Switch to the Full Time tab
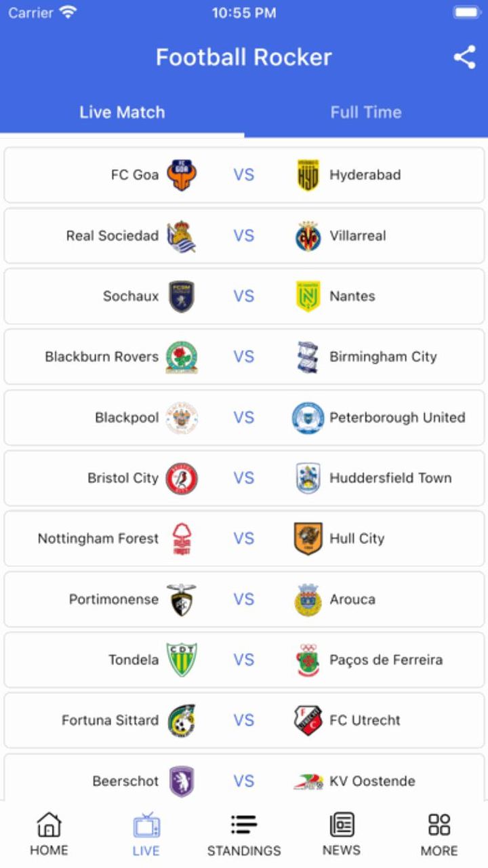 [366, 113]
